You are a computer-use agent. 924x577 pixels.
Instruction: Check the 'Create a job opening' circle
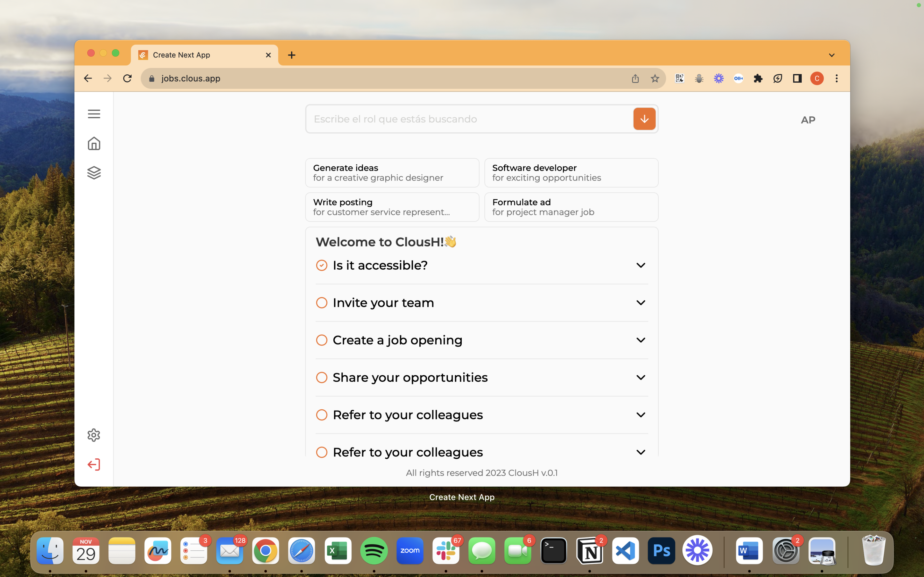tap(321, 340)
